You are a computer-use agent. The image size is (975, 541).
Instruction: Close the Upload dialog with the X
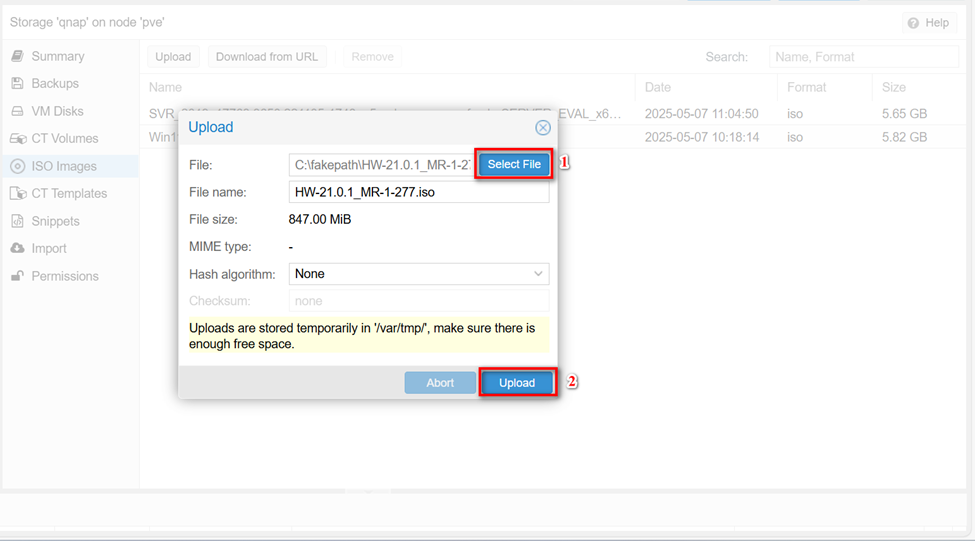click(x=542, y=128)
